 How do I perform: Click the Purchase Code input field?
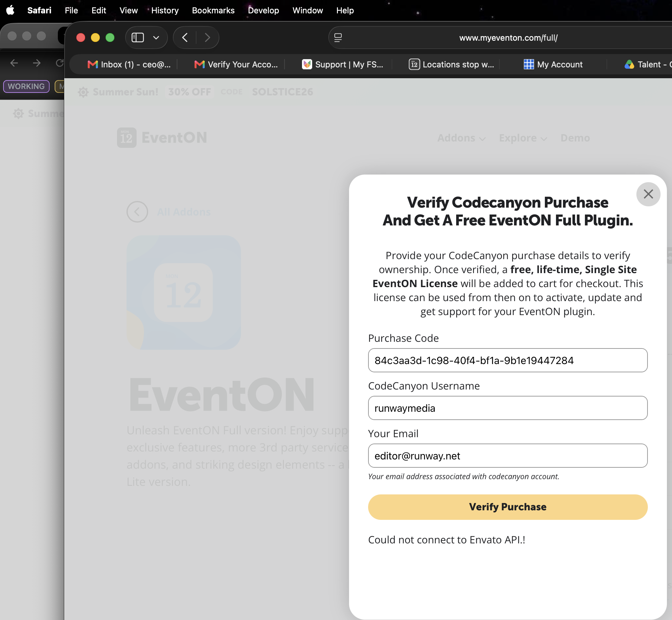point(508,360)
